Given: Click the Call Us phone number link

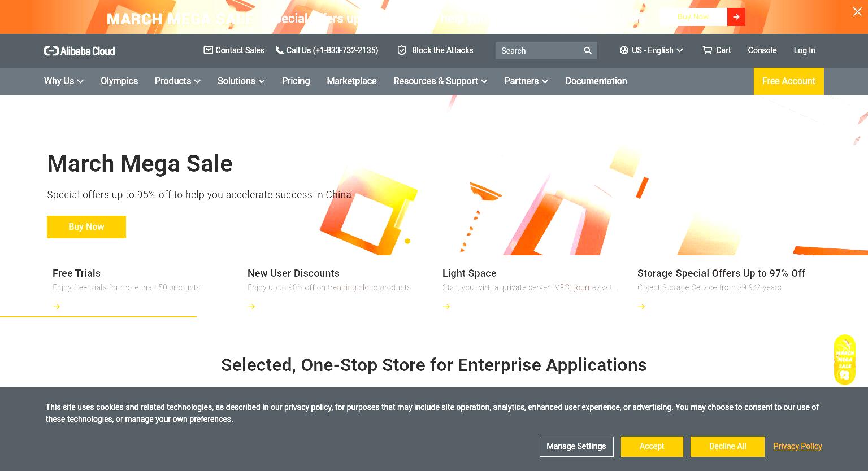Looking at the screenshot, I should (x=332, y=50).
